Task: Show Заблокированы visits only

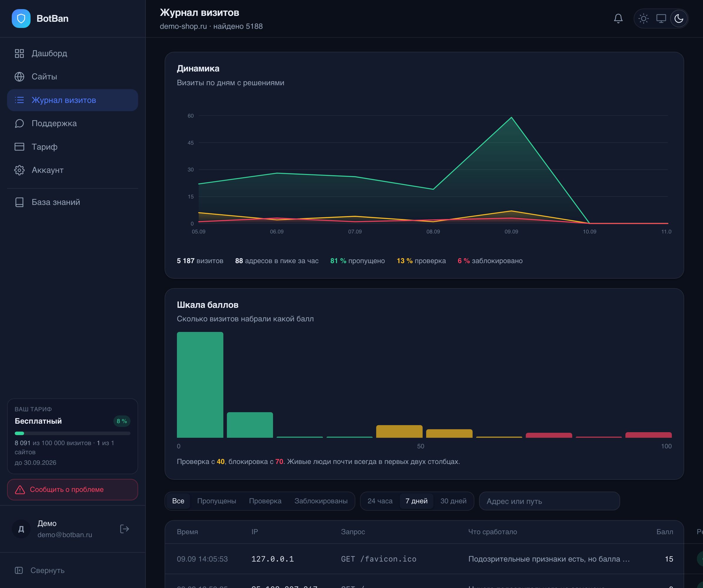Action: [321, 501]
